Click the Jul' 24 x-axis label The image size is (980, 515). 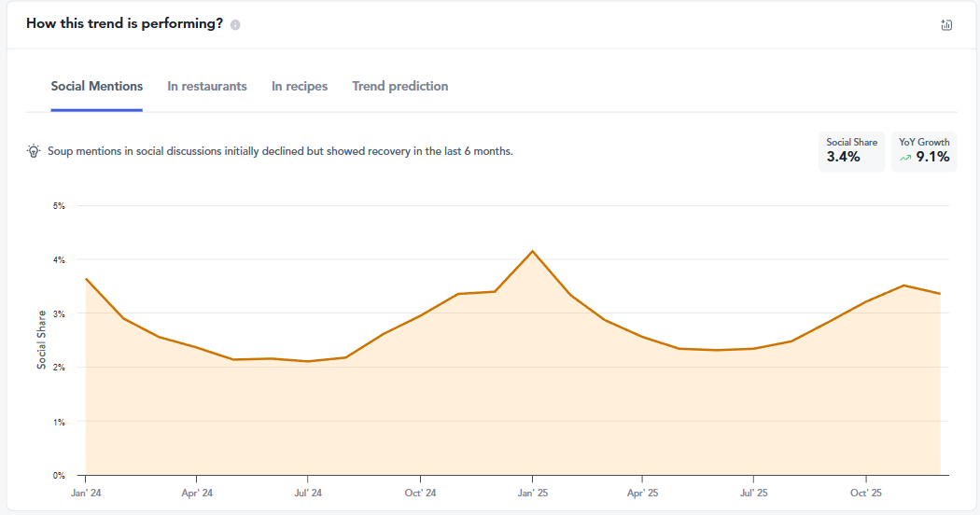(308, 492)
